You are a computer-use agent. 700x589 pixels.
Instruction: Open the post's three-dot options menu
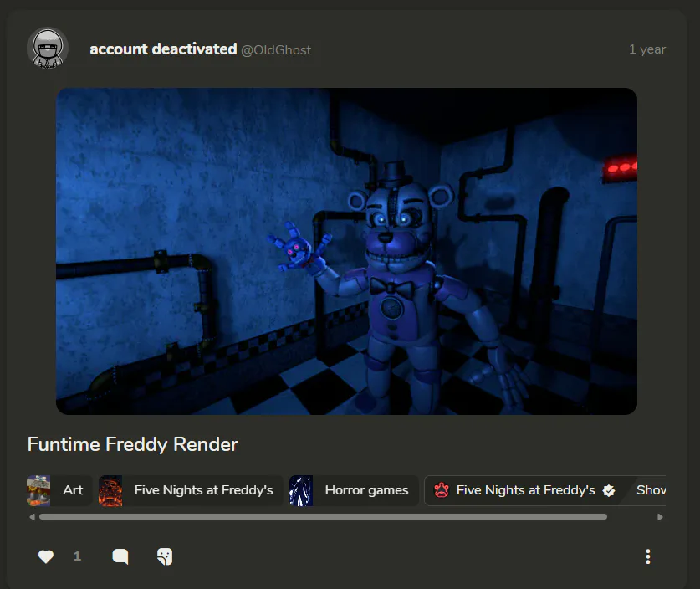648,556
